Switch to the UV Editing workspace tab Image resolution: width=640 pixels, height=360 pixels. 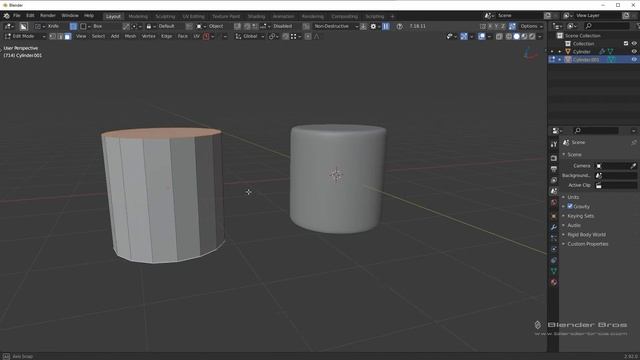[x=193, y=16]
